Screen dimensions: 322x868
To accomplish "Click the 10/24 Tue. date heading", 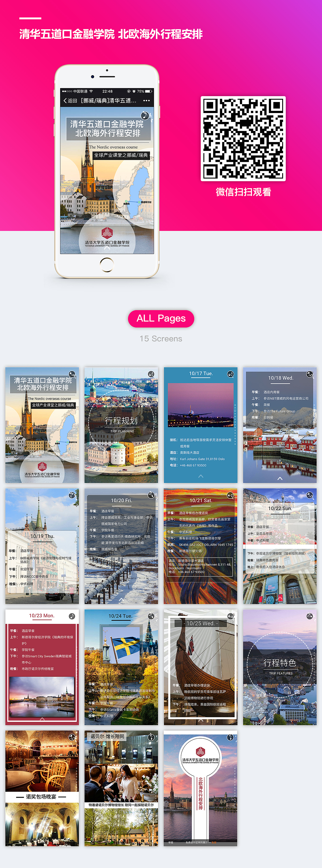I will click(120, 616).
